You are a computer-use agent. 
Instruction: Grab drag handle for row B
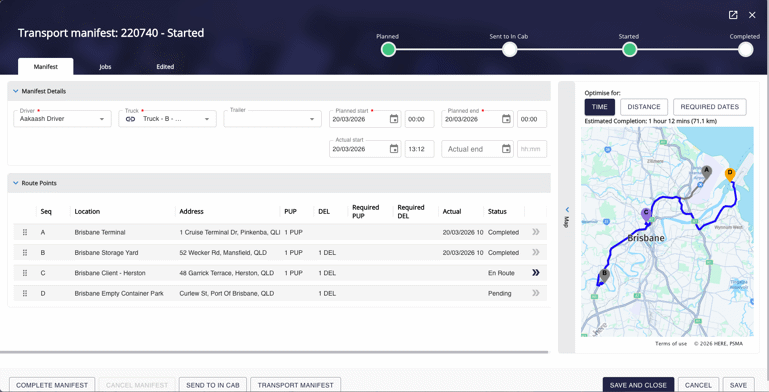click(x=25, y=253)
